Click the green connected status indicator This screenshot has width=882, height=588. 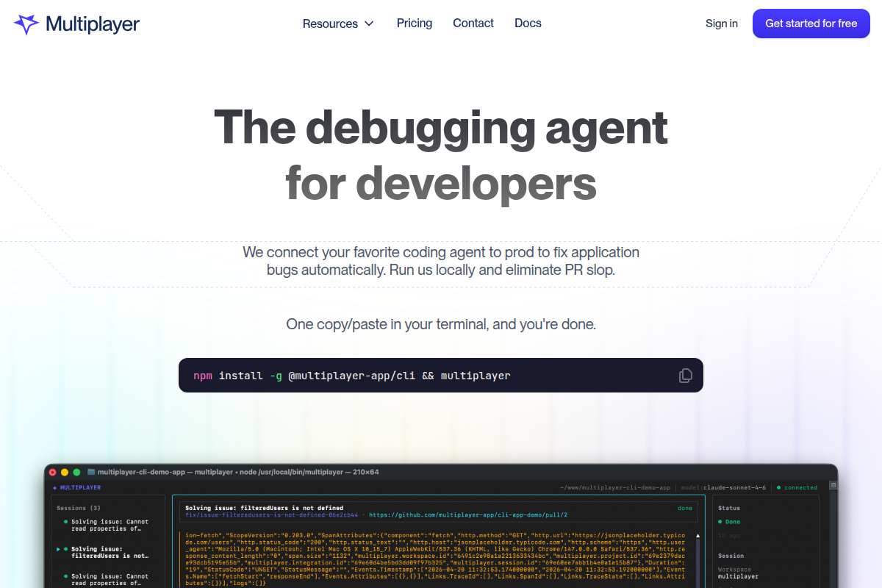797,487
